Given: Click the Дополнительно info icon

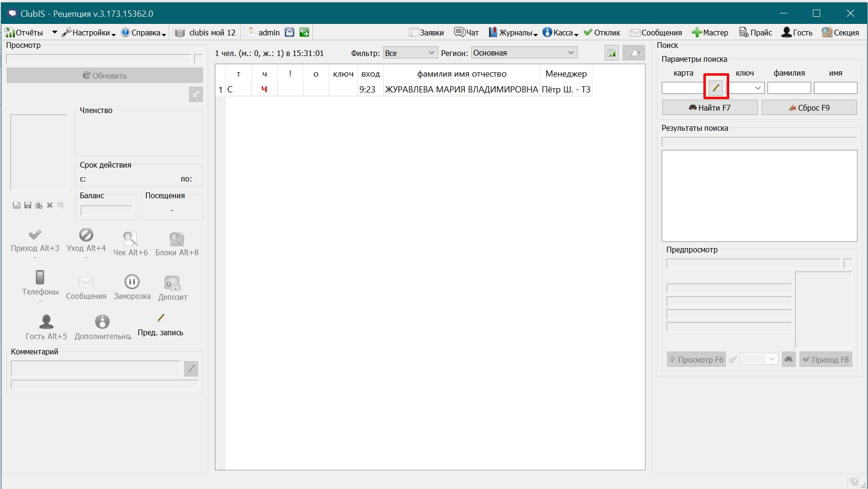Looking at the screenshot, I should click(x=102, y=321).
